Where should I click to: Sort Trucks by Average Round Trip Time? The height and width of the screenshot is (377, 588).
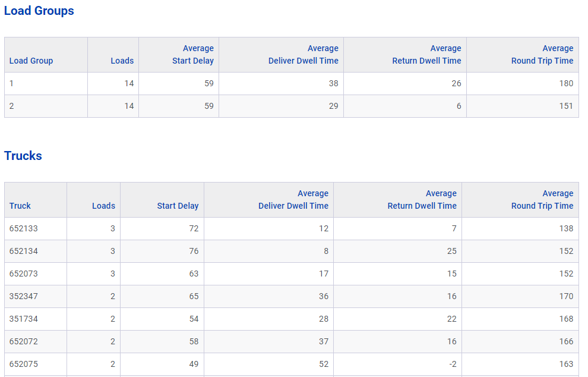click(542, 199)
